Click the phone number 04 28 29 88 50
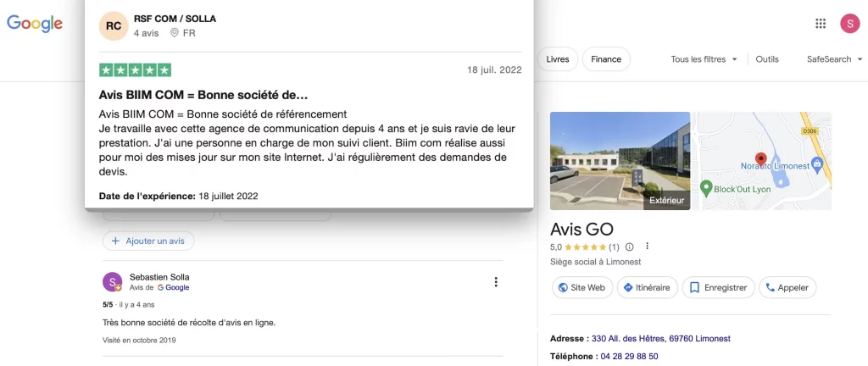 630,357
